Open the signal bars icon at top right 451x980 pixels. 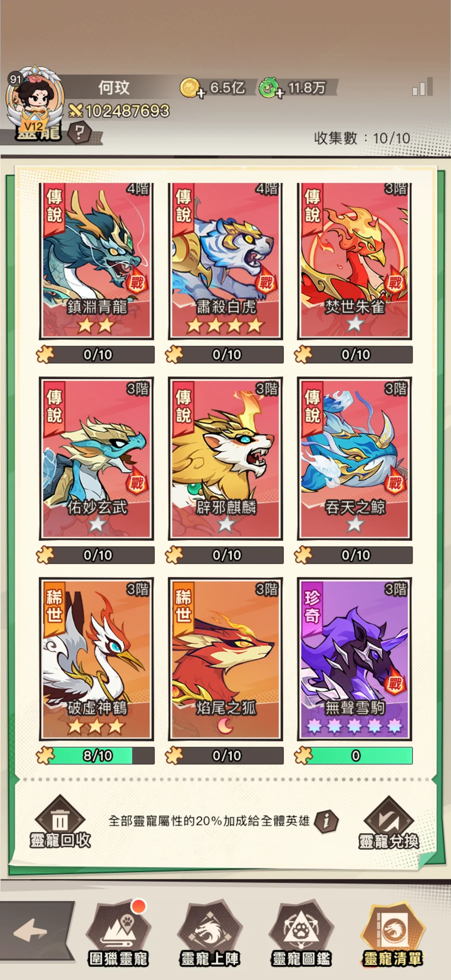(422, 87)
